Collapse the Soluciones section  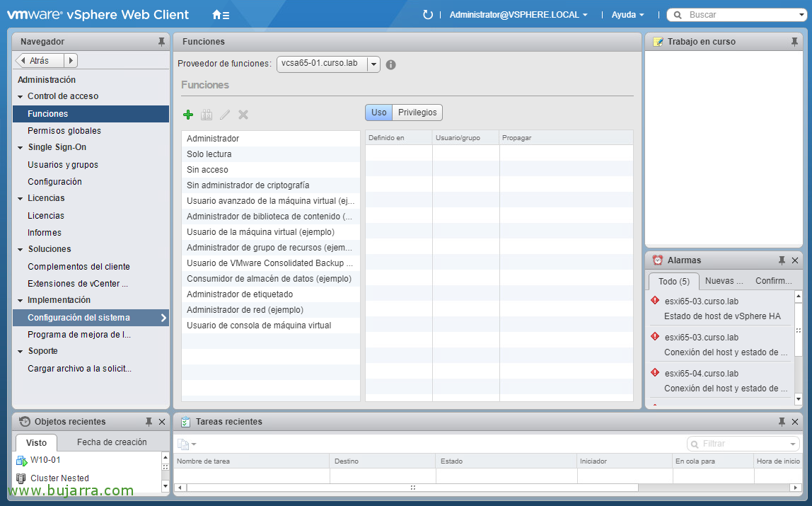pyautogui.click(x=21, y=249)
